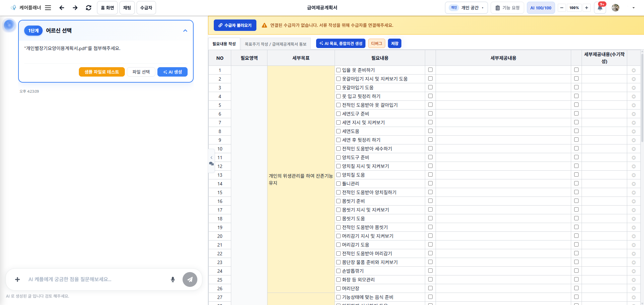The width and height of the screenshot is (644, 305).
Task: Click the plus attach icon in chat
Action: pos(17,279)
